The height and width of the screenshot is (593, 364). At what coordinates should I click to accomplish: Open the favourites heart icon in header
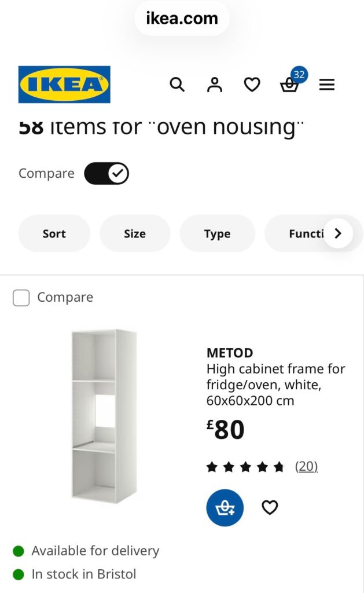click(x=252, y=85)
